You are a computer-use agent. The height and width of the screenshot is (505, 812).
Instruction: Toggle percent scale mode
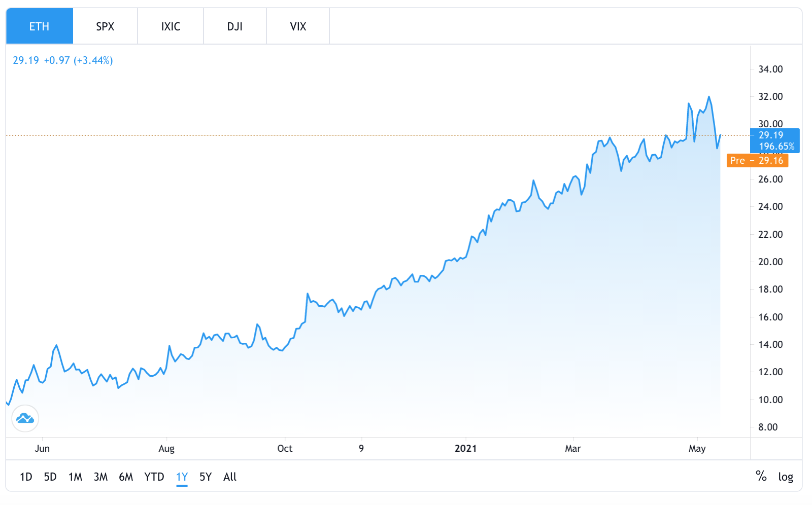coord(761,476)
